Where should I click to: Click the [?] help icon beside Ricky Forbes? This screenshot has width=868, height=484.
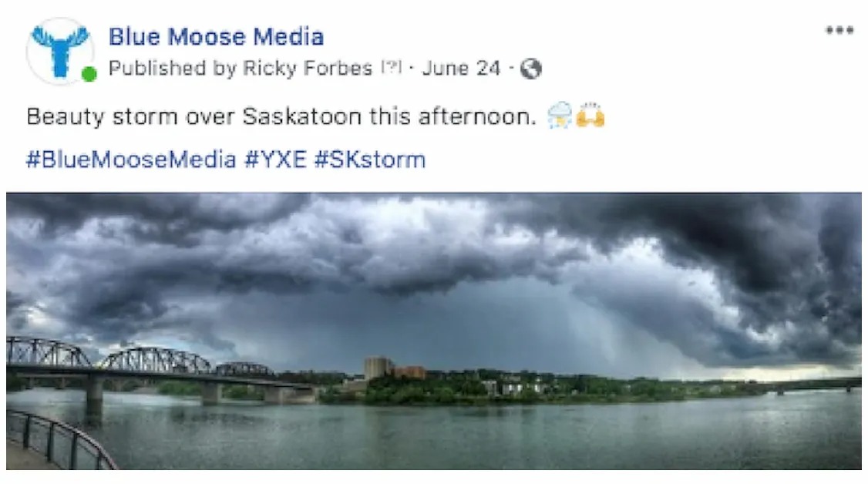(391, 68)
